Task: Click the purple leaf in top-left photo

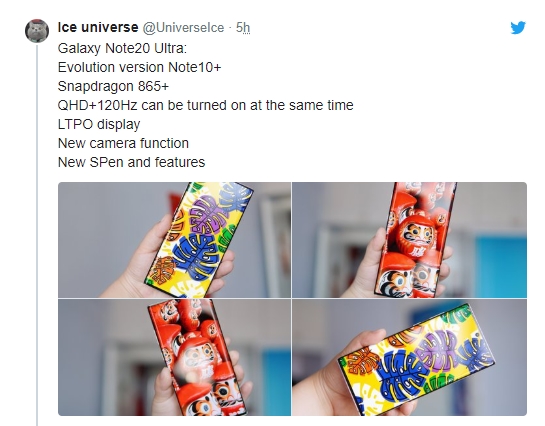Action: [x=208, y=214]
